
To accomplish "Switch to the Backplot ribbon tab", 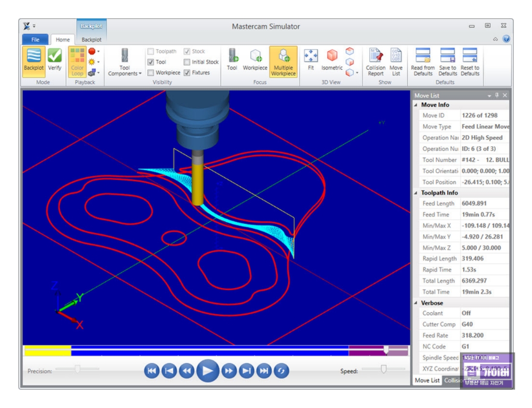I will [x=91, y=40].
